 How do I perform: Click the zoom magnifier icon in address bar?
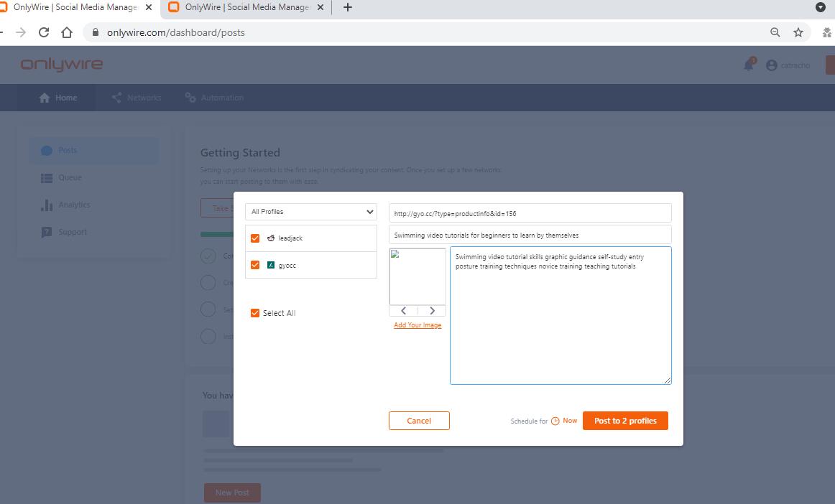[775, 32]
